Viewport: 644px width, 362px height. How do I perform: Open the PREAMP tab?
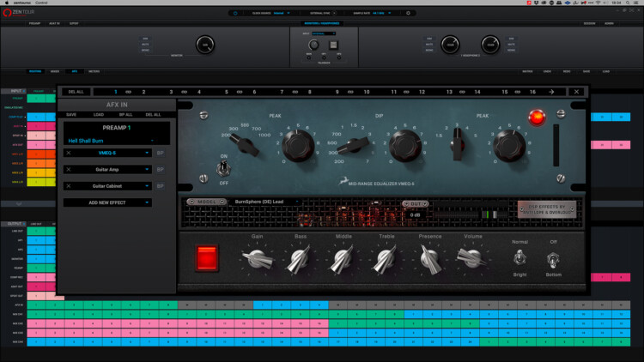coord(34,23)
